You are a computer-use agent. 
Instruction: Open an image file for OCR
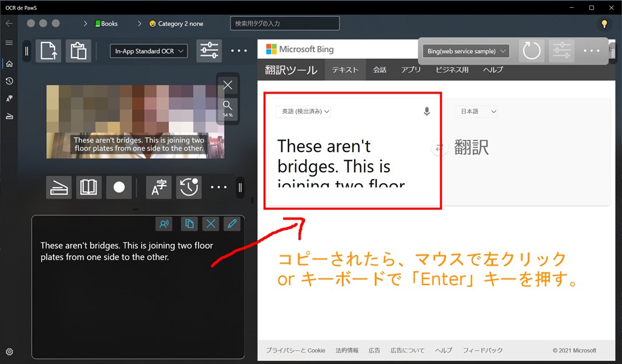[50, 52]
